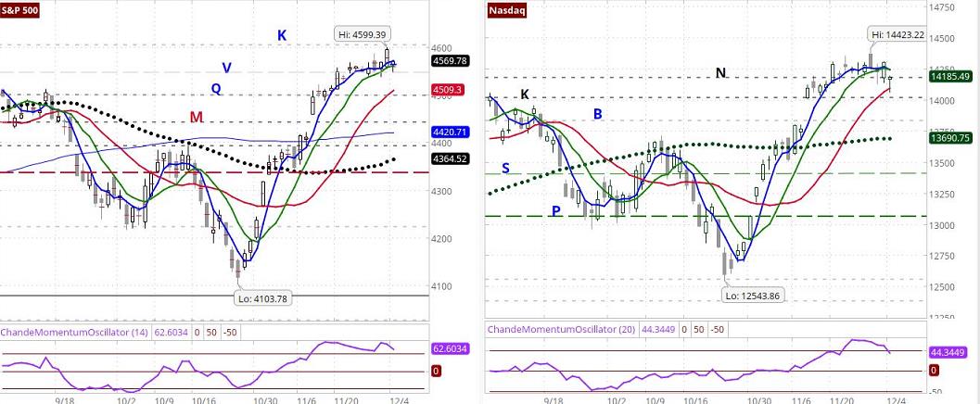Image resolution: width=980 pixels, height=404 pixels.
Task: Click the blue 4420.71 price tag
Action: click(x=449, y=132)
